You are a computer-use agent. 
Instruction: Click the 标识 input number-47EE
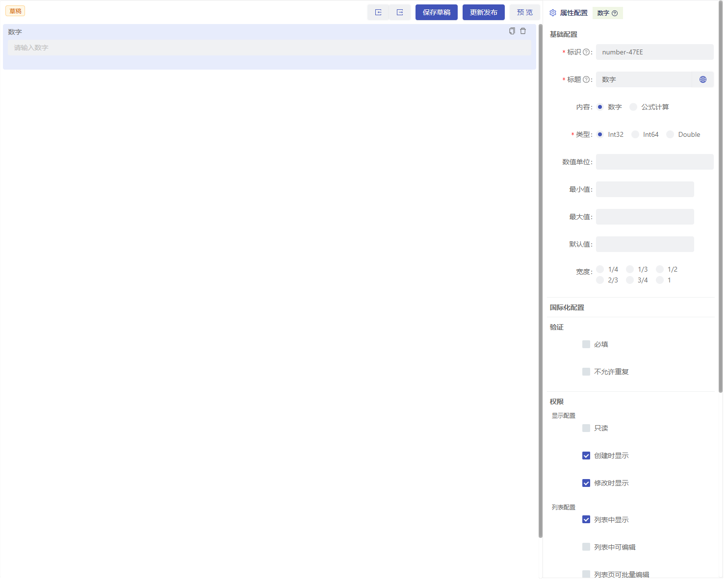tap(655, 52)
